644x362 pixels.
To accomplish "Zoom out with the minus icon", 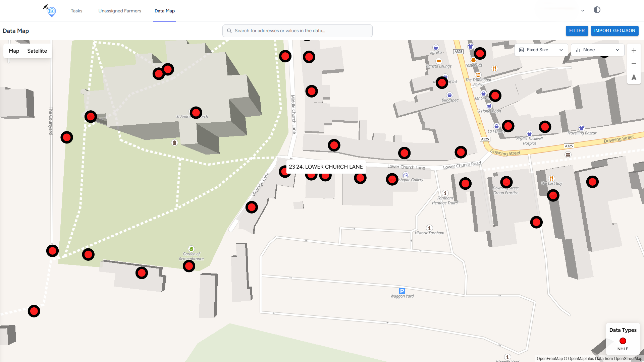I will tap(634, 64).
